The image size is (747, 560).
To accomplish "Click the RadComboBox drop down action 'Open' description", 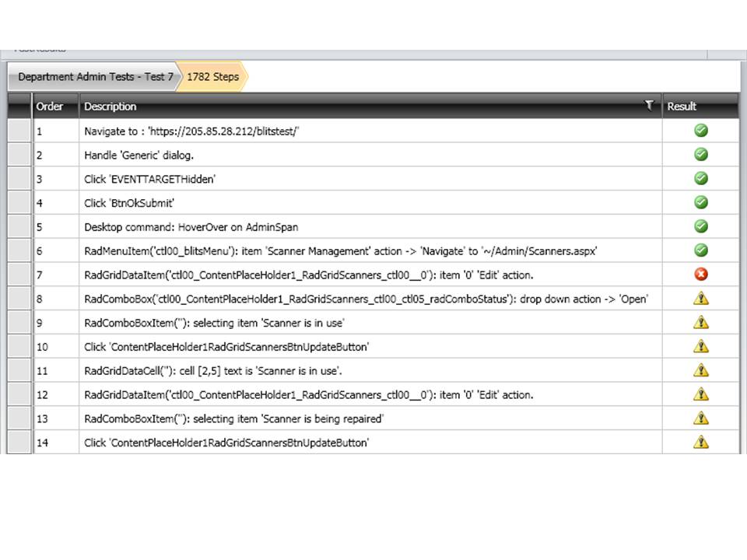I will [366, 299].
